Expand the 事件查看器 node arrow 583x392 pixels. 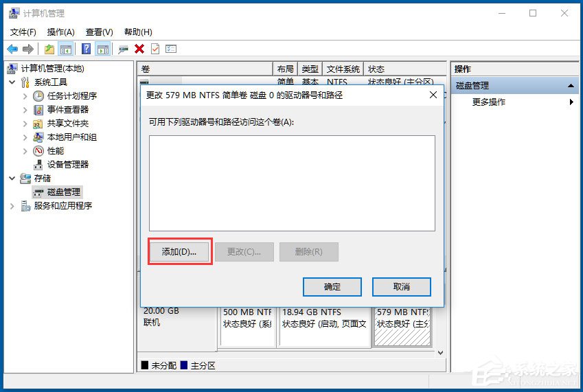(x=25, y=110)
